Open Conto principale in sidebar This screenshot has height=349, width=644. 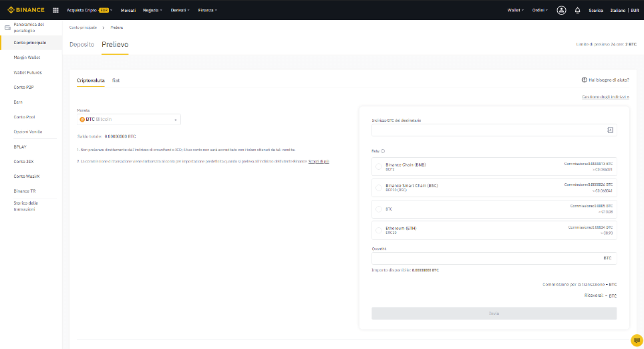tap(30, 43)
